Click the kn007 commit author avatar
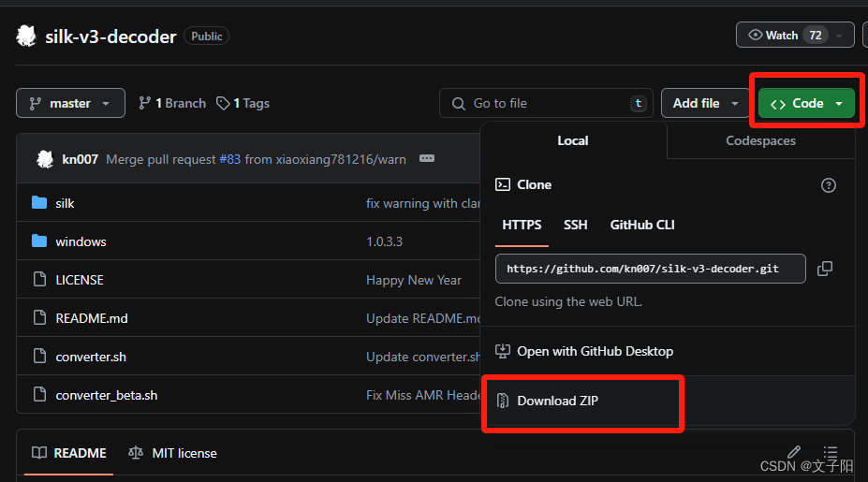 [x=45, y=159]
